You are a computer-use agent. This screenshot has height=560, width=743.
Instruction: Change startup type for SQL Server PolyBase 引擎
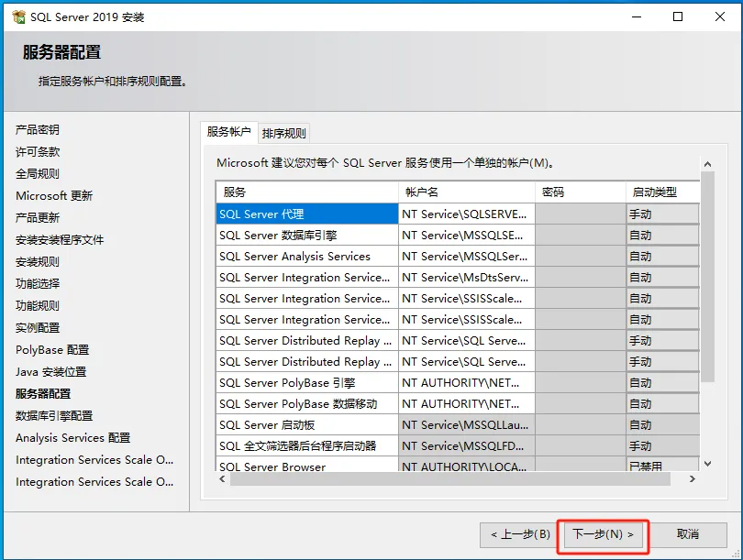coord(663,383)
